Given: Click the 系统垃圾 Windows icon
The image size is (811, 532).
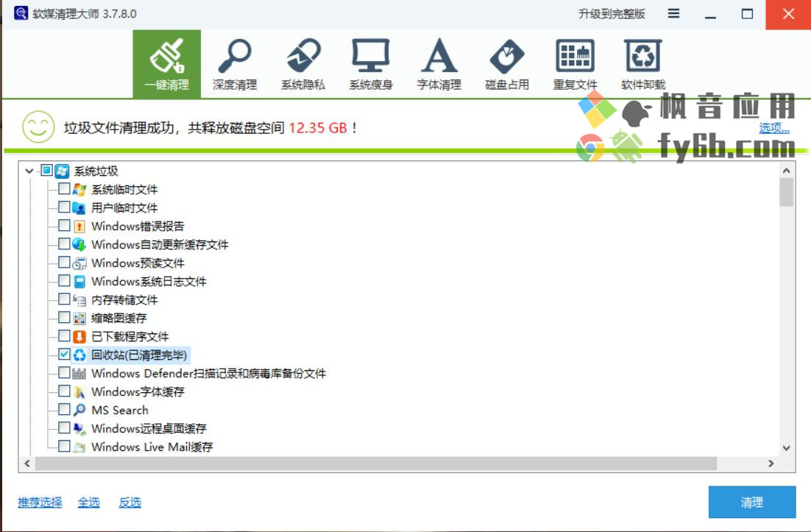Looking at the screenshot, I should click(x=62, y=171).
